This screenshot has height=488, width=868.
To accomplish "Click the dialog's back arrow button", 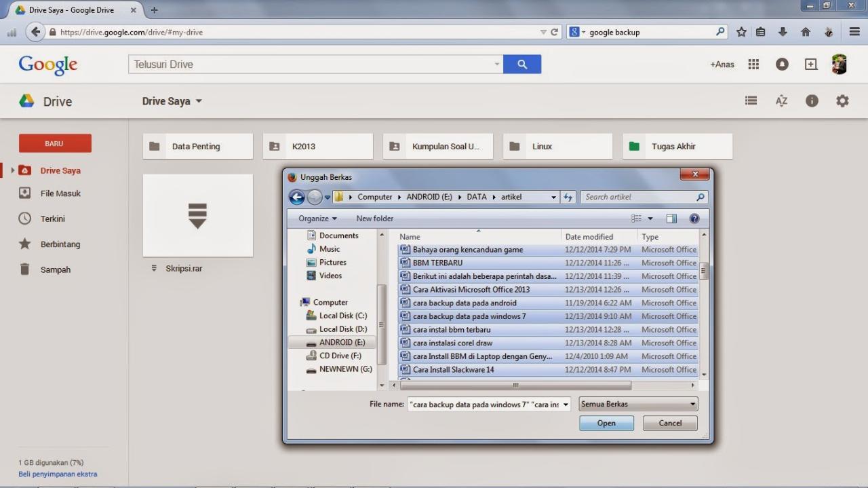I will pos(296,197).
